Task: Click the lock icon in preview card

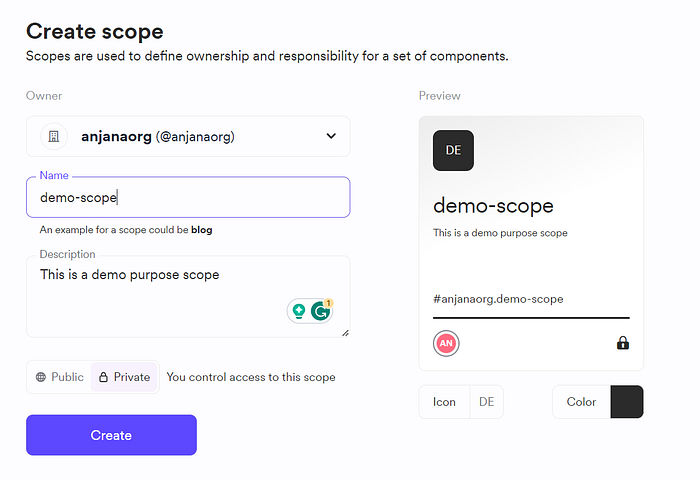Action: tap(623, 343)
